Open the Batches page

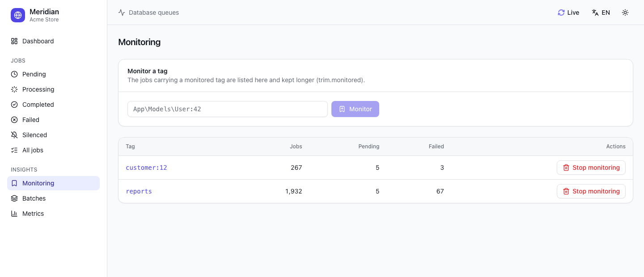point(53,198)
